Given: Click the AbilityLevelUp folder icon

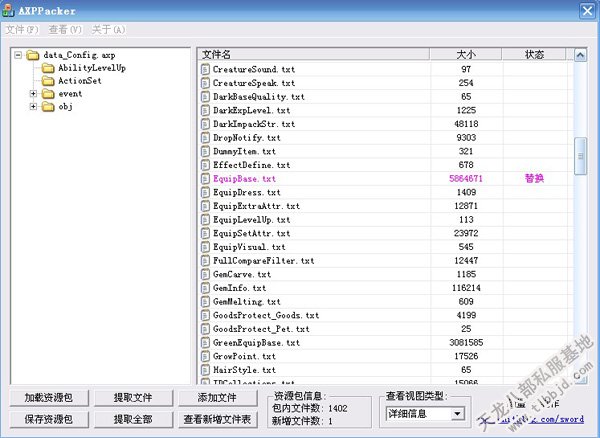Looking at the screenshot, I should click(47, 68).
